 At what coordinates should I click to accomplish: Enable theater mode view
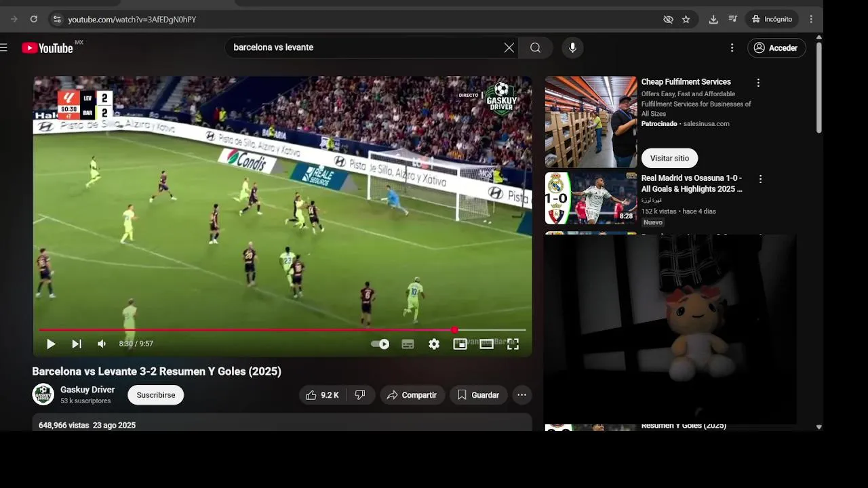click(x=486, y=344)
